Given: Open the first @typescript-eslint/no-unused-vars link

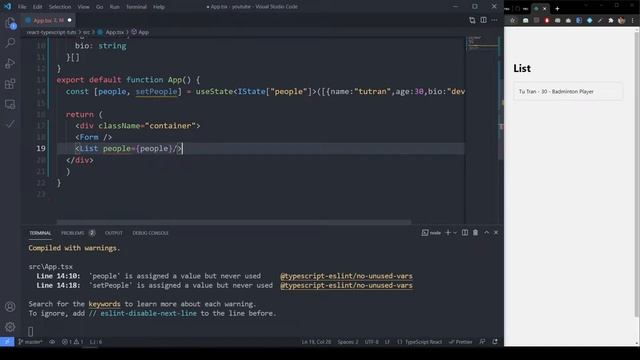Looking at the screenshot, I should pos(346,276).
